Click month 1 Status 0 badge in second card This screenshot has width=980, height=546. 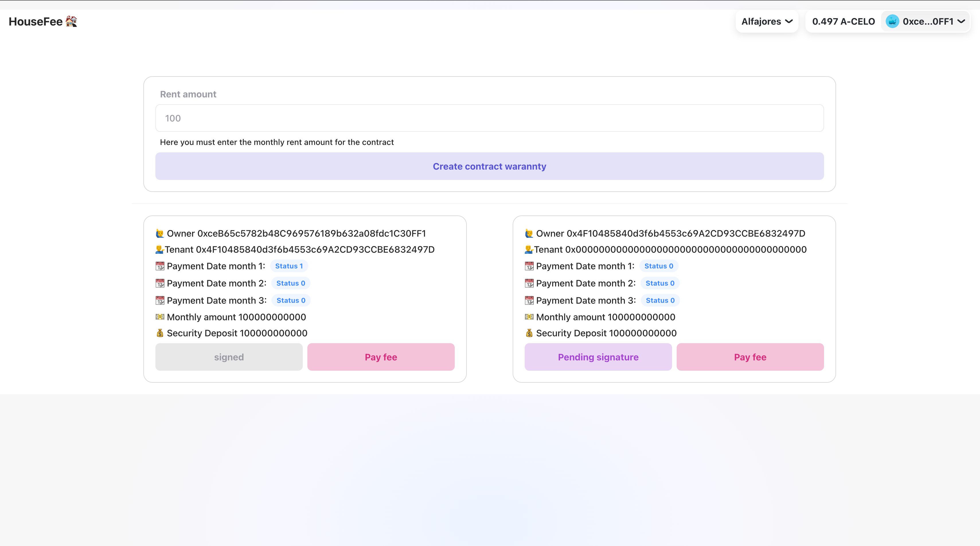click(x=659, y=266)
